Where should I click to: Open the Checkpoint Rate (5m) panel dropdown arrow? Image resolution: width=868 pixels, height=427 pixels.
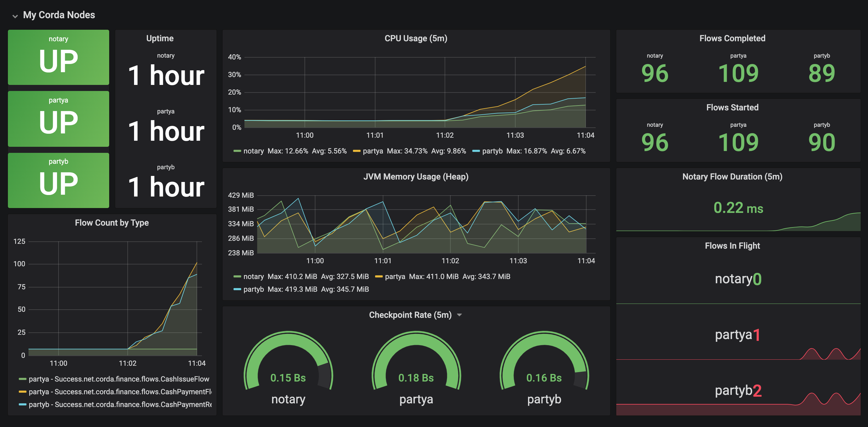(459, 315)
